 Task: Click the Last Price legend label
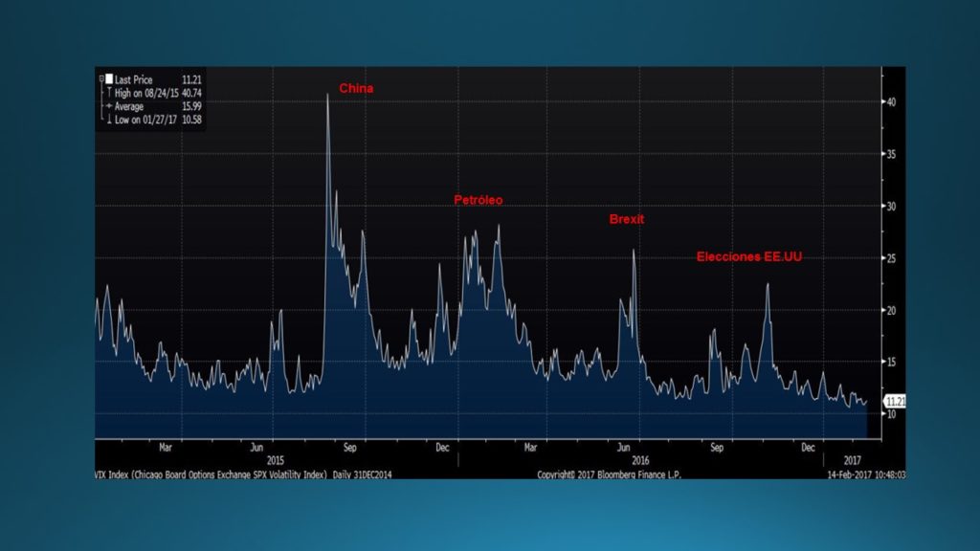(x=133, y=79)
